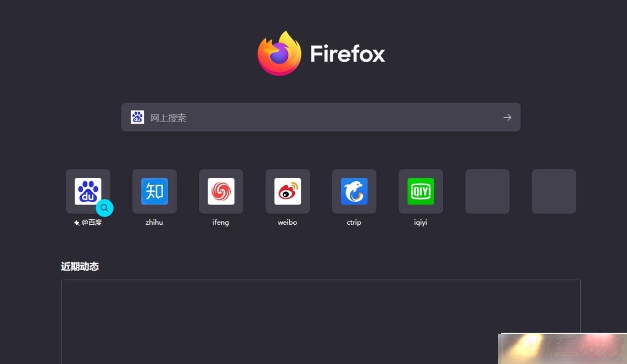Open the weibo shortcut tile

coord(288,191)
